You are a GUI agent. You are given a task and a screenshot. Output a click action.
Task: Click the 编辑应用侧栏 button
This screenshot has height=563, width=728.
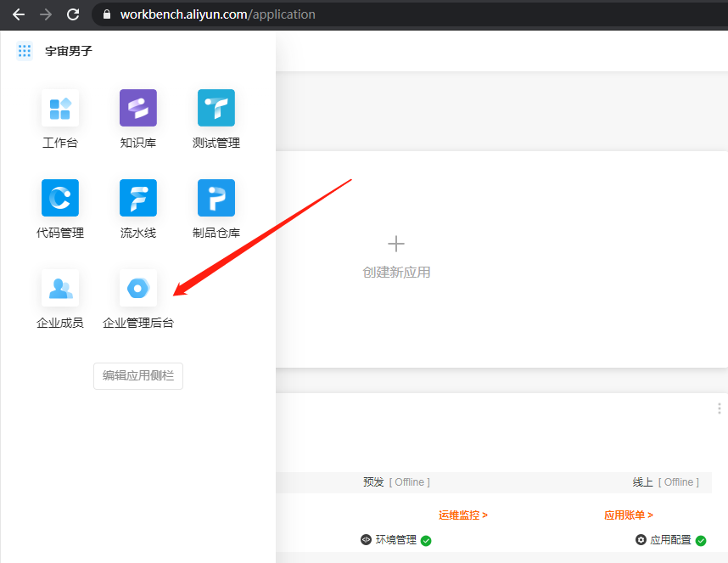coord(138,376)
